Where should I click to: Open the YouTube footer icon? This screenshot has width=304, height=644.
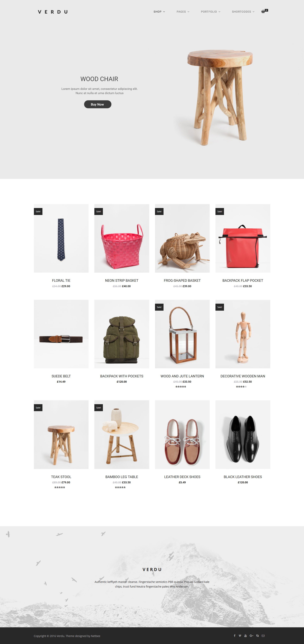point(245,635)
